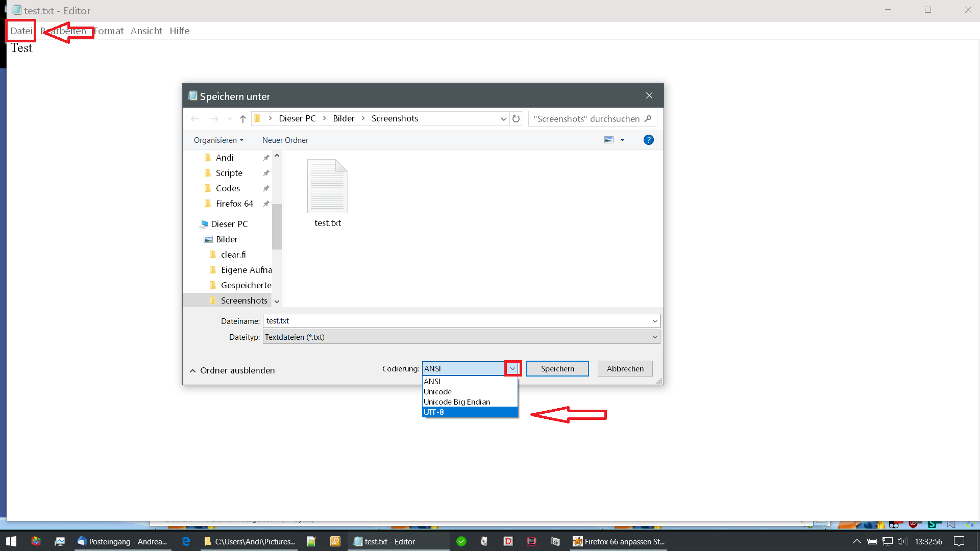Screen dimensions: 980x551
Task: Open Windows Start menu
Action: tap(11, 541)
